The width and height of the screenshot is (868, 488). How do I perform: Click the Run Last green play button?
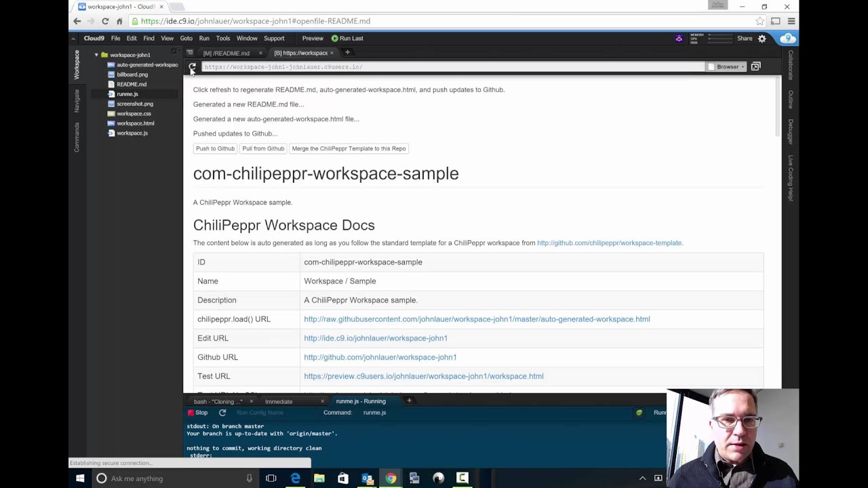coord(347,39)
